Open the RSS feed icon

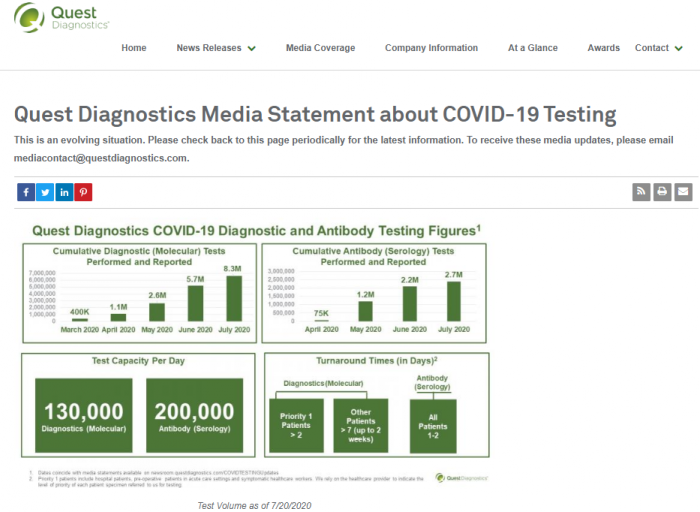[x=641, y=192]
